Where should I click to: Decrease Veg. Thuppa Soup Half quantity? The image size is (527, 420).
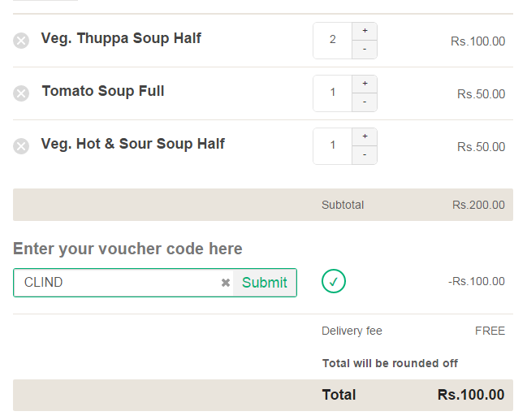point(365,50)
